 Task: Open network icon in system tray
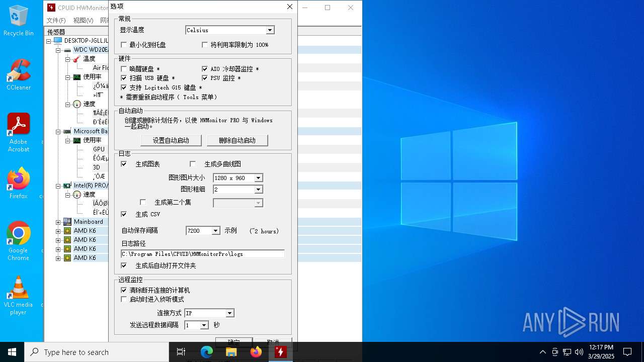point(567,352)
